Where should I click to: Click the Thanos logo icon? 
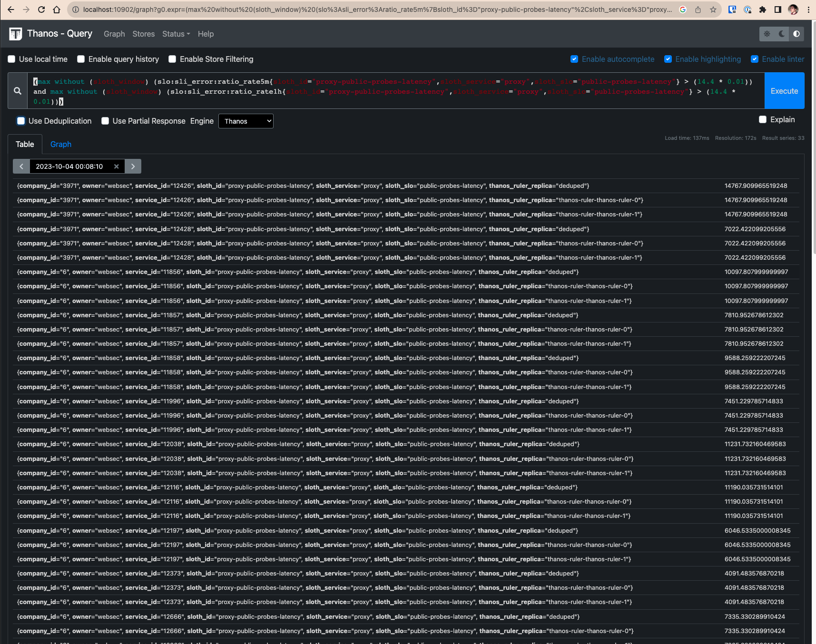click(x=15, y=34)
